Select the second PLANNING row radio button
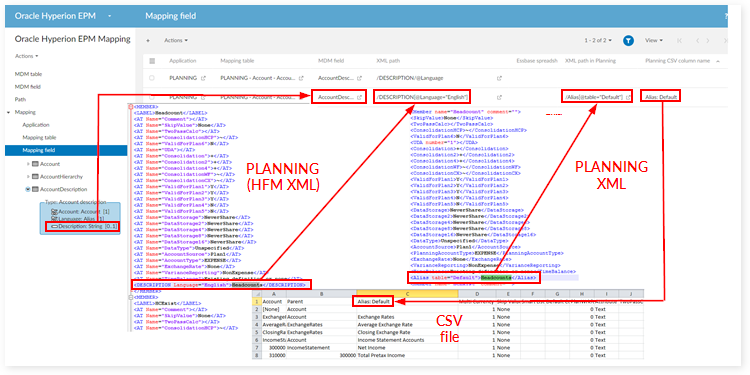750x375 pixels. (152, 97)
